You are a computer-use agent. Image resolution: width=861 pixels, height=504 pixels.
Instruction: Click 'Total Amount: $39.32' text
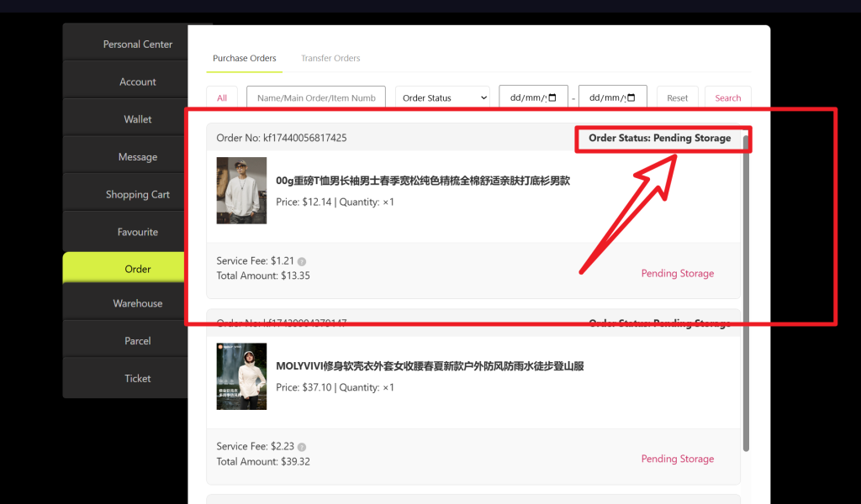pyautogui.click(x=263, y=461)
